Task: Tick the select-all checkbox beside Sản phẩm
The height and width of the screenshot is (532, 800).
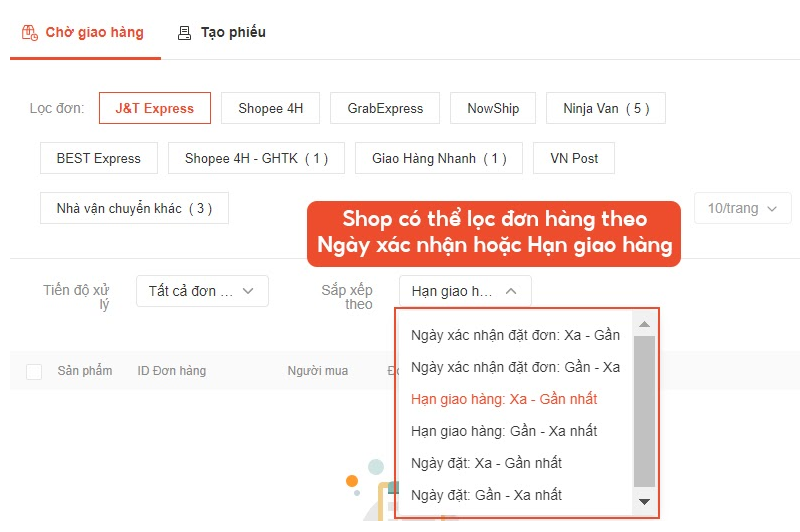Action: point(34,371)
